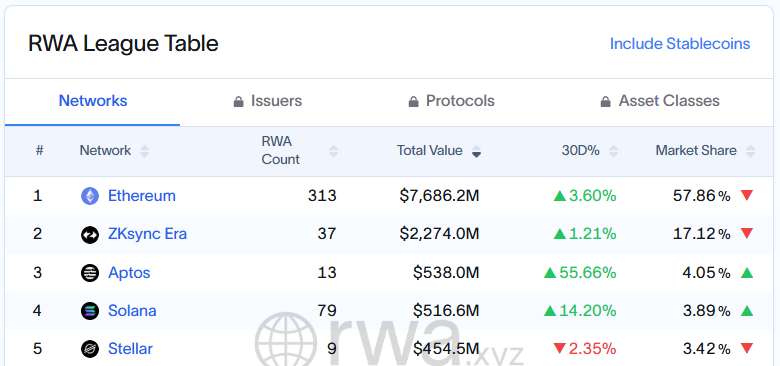Open the Stellar network link
Screen dimensions: 780x366
130,349
